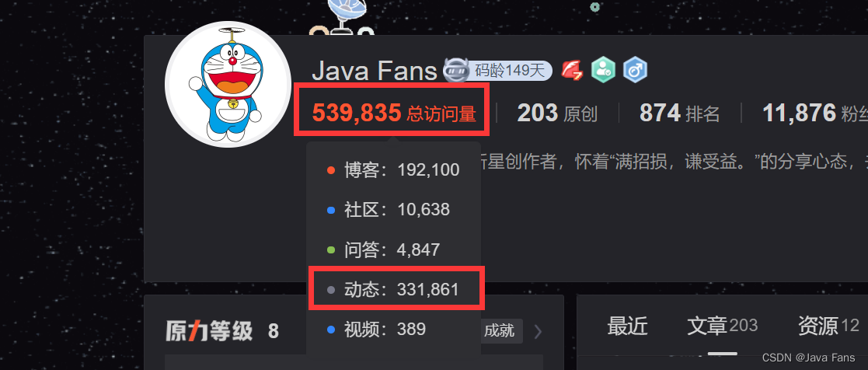
Task: Click the orange dot next to 博客
Action: click(x=331, y=170)
